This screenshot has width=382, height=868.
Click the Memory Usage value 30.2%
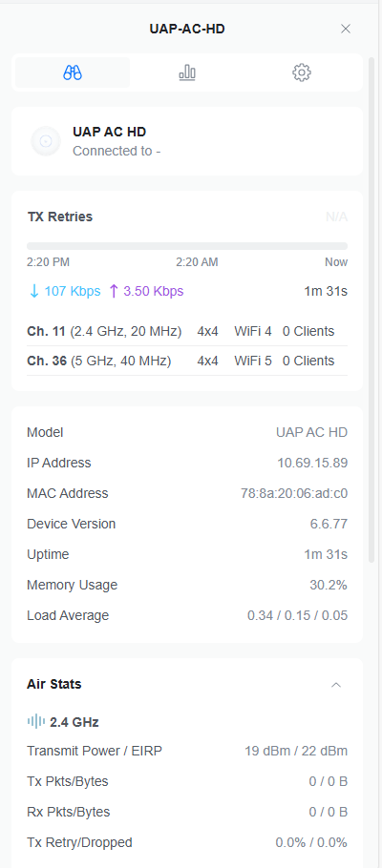pos(329,585)
